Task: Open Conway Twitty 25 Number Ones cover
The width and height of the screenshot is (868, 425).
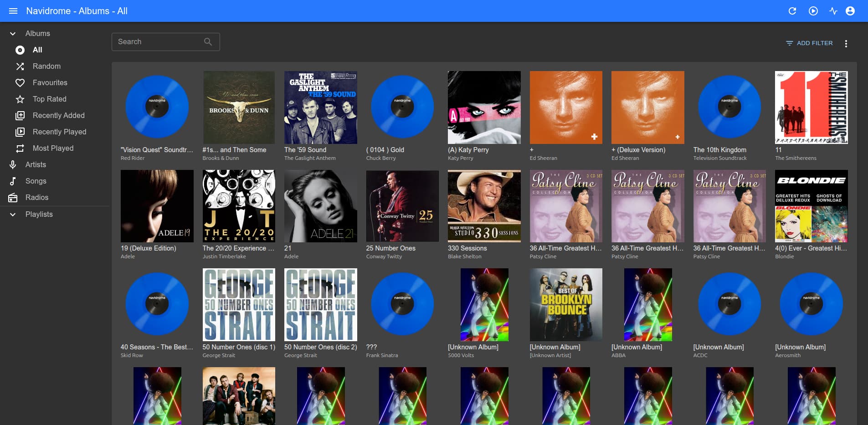Action: click(402, 206)
